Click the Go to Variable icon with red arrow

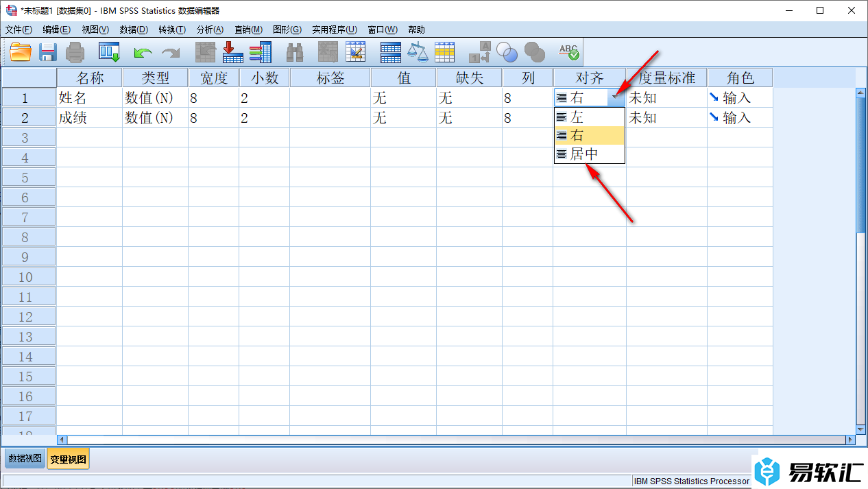tap(233, 52)
